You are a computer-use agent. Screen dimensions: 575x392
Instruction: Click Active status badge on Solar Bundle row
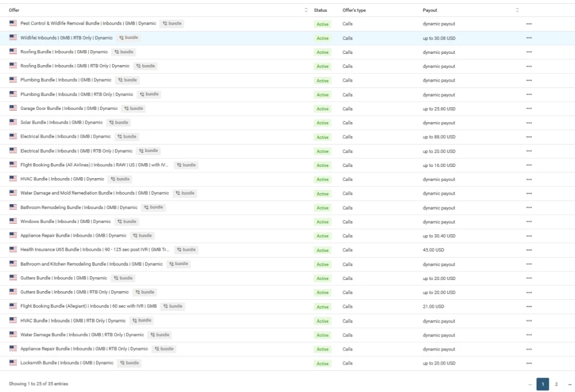pyautogui.click(x=323, y=123)
